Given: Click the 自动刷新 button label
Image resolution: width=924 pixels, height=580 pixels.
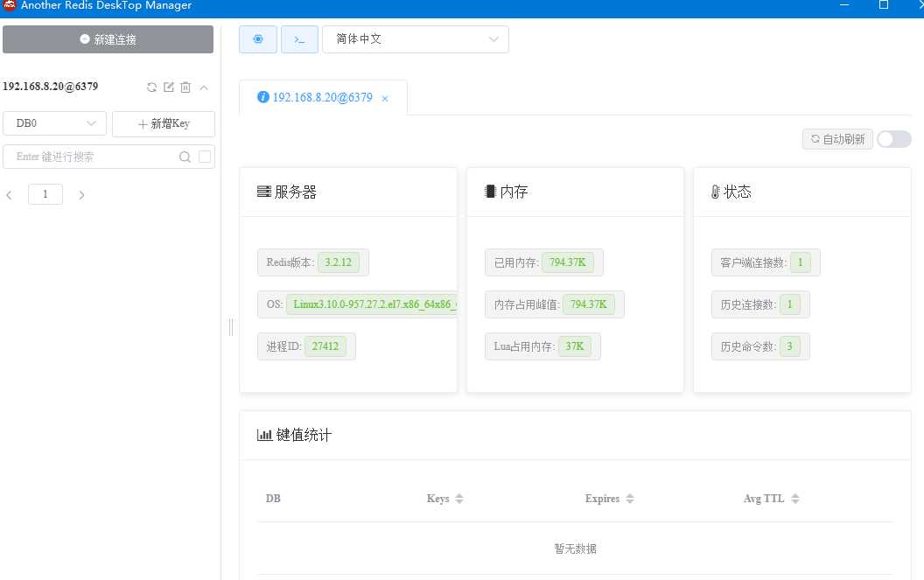Looking at the screenshot, I should point(837,139).
